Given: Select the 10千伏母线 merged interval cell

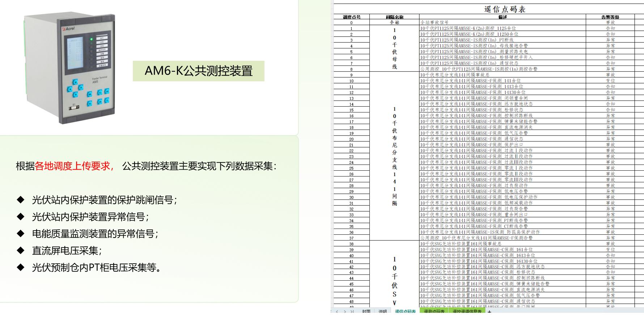Looking at the screenshot, I should pyautogui.click(x=394, y=48).
